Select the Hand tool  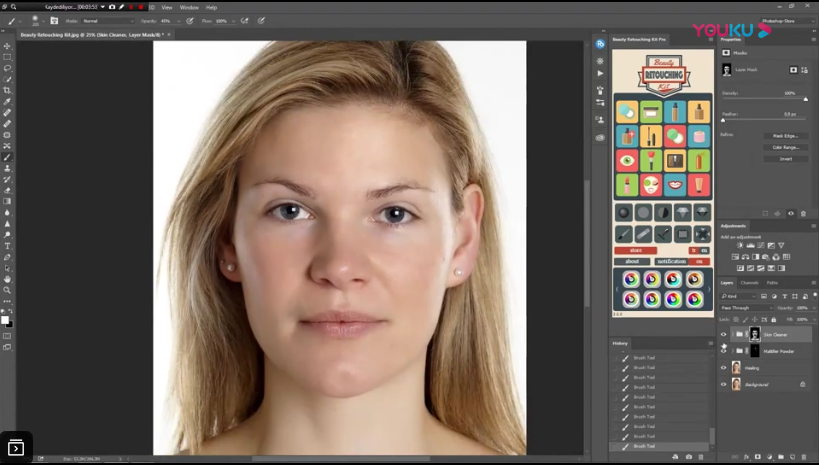(7, 279)
